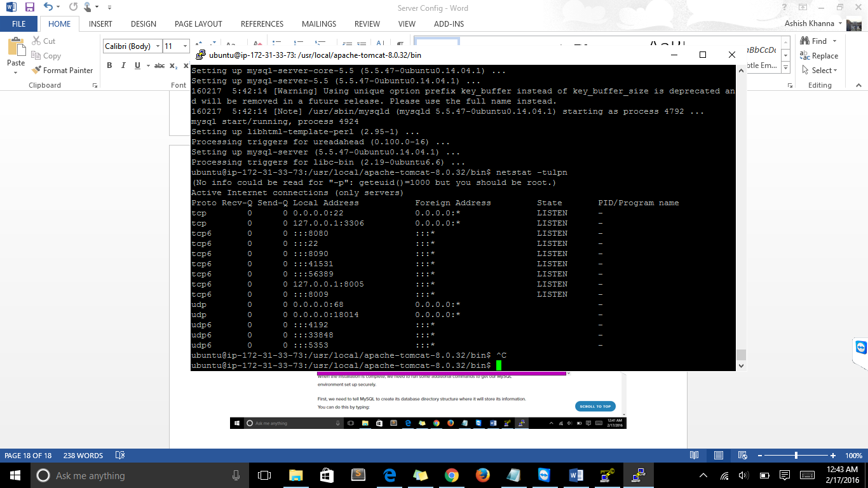Open Google Chrome from the taskbar
The width and height of the screenshot is (868, 488).
tap(452, 475)
